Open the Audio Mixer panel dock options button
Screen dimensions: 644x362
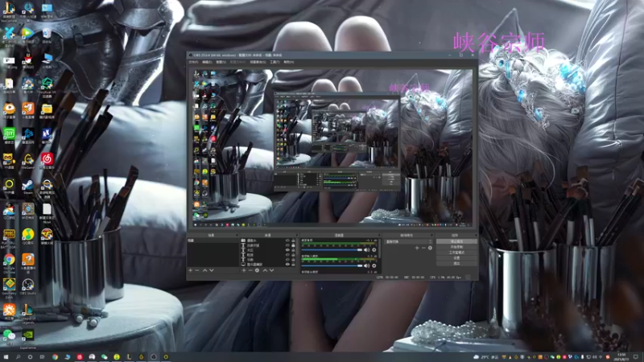coord(378,236)
